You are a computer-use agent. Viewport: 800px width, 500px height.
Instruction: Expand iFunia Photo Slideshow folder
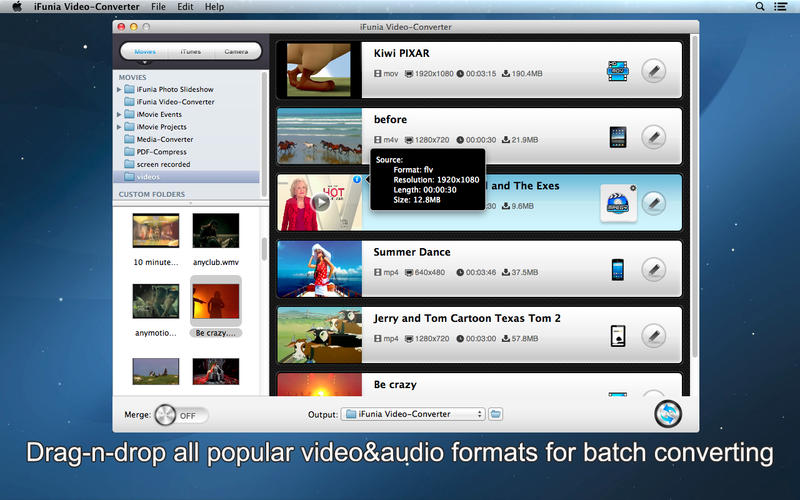coord(120,89)
